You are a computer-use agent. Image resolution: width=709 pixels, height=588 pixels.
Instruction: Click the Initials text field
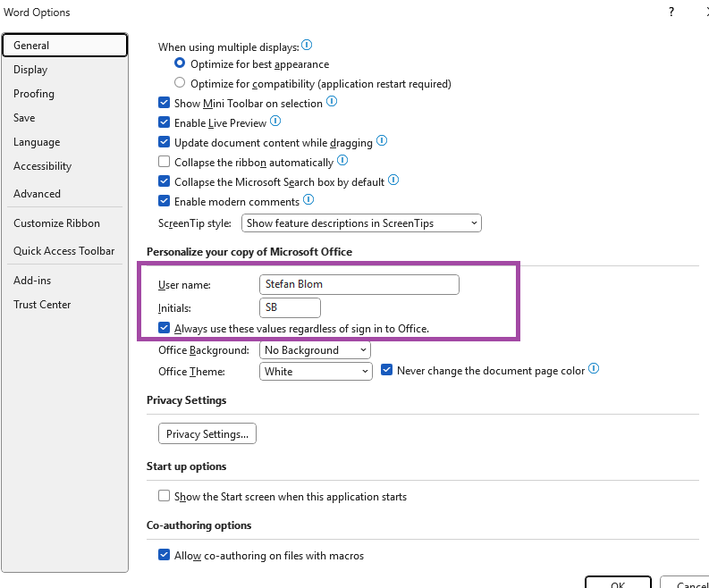(x=290, y=307)
